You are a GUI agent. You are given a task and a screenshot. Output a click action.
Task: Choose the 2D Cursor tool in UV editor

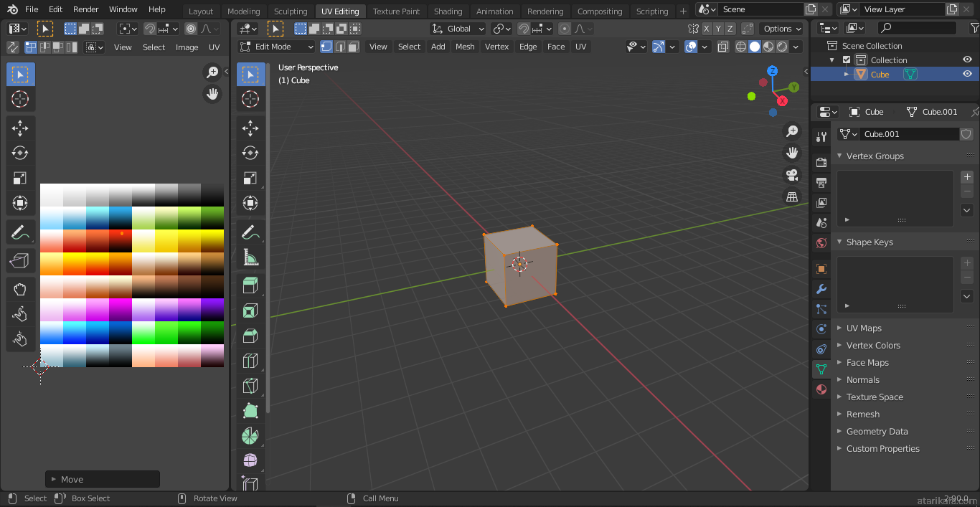20,99
